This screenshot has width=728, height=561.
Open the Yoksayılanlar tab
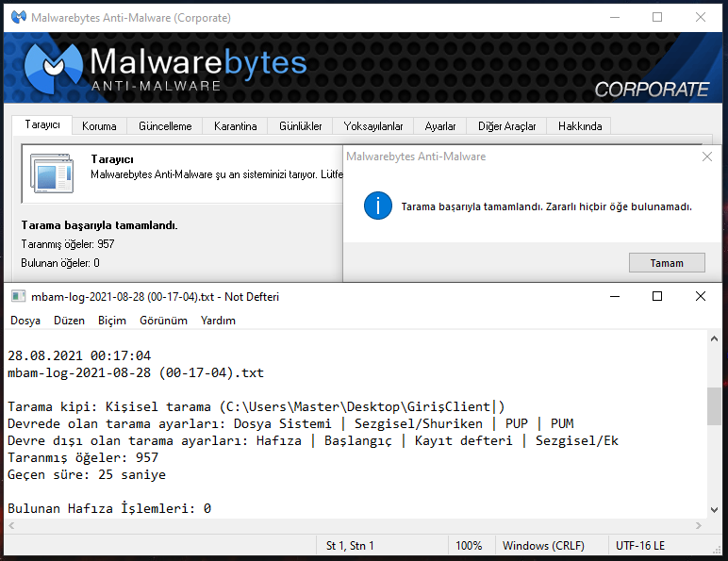click(x=373, y=125)
